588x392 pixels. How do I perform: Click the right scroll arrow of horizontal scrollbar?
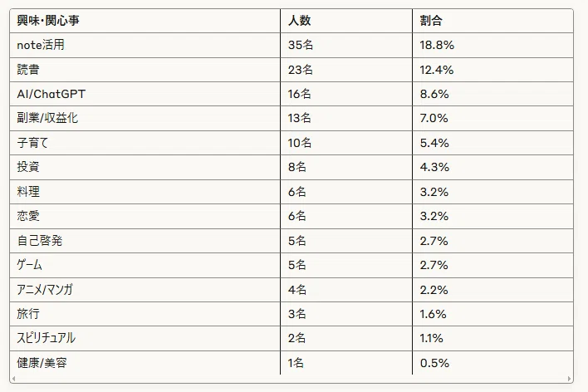[x=569, y=379]
